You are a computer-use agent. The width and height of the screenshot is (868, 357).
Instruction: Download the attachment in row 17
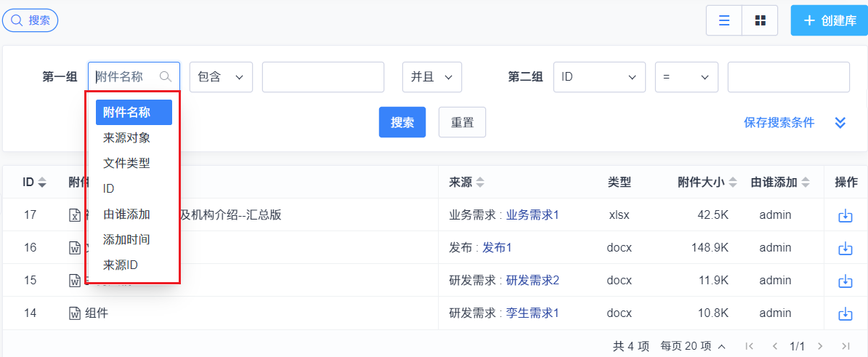(x=845, y=216)
